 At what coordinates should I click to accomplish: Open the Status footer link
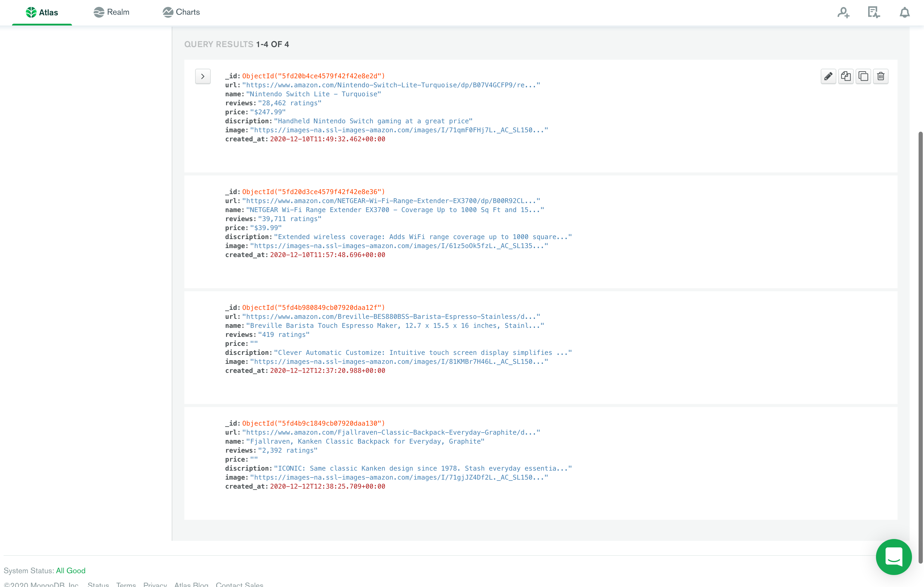(98, 584)
